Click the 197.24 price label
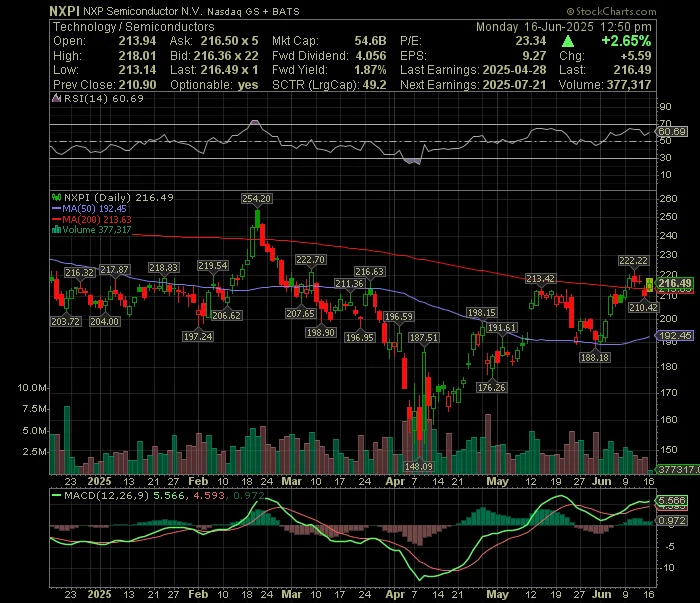The width and height of the screenshot is (700, 603). 198,337
